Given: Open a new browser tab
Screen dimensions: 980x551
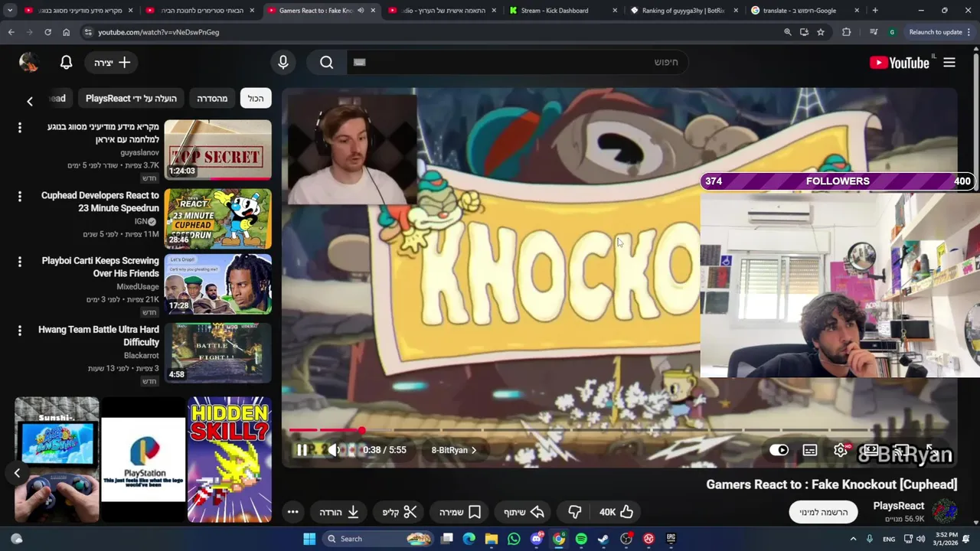Looking at the screenshot, I should (875, 11).
